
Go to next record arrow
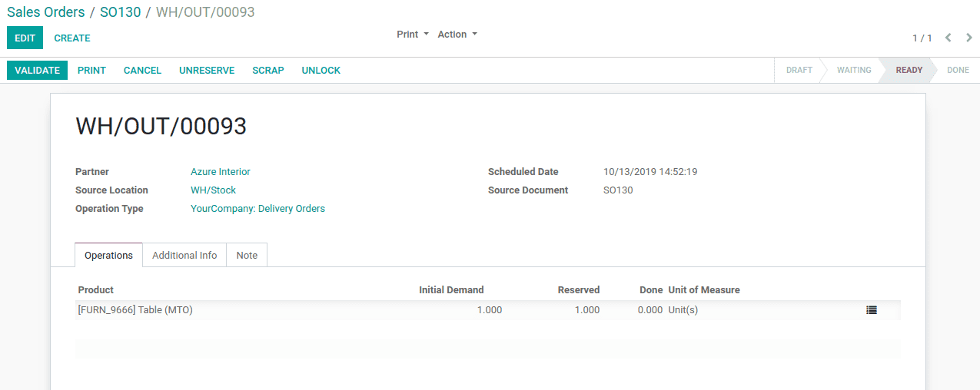(x=969, y=38)
